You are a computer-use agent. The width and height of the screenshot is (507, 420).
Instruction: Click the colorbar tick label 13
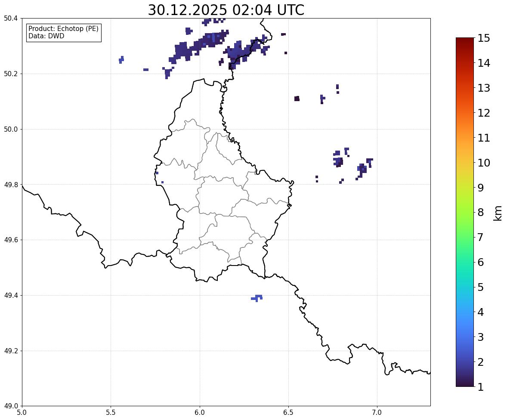[x=484, y=88]
